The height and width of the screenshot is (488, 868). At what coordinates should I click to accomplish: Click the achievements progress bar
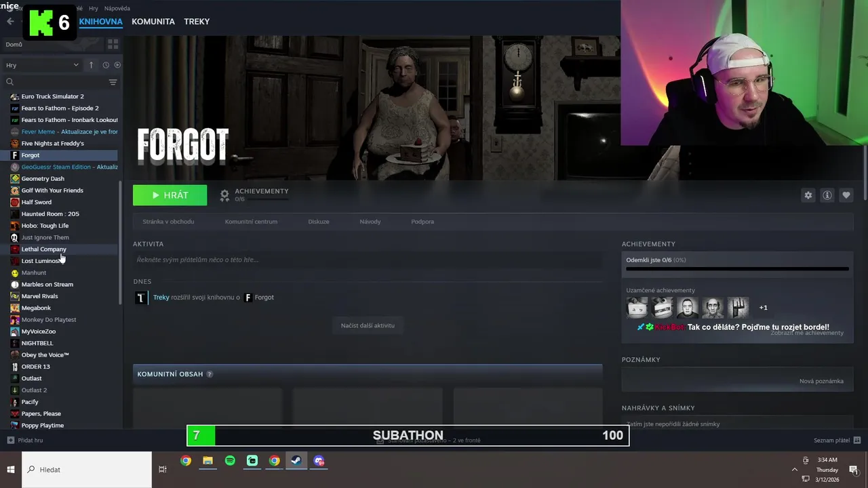(737, 269)
